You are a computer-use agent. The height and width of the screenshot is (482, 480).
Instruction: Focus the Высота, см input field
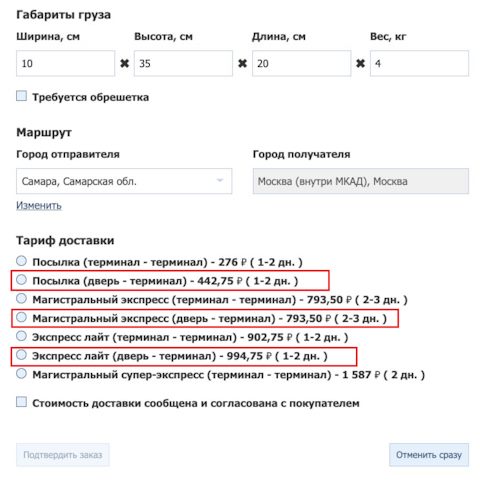tap(183, 63)
